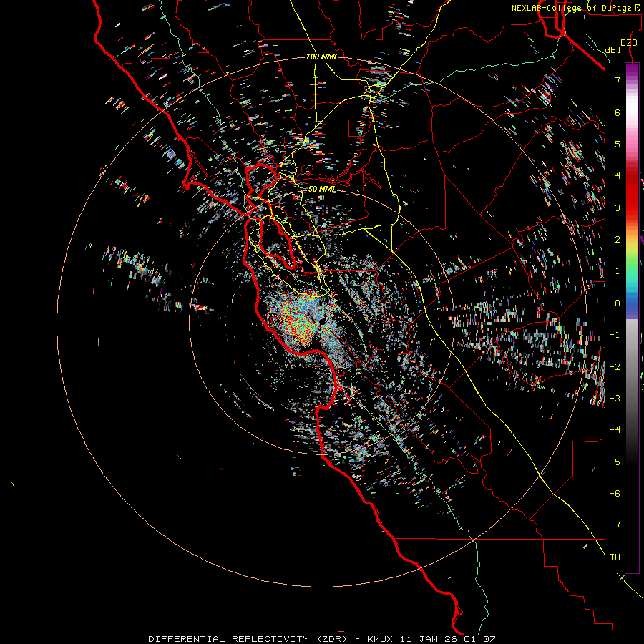Click the "KMUX" station identifier
644x644 pixels.
coord(380,639)
